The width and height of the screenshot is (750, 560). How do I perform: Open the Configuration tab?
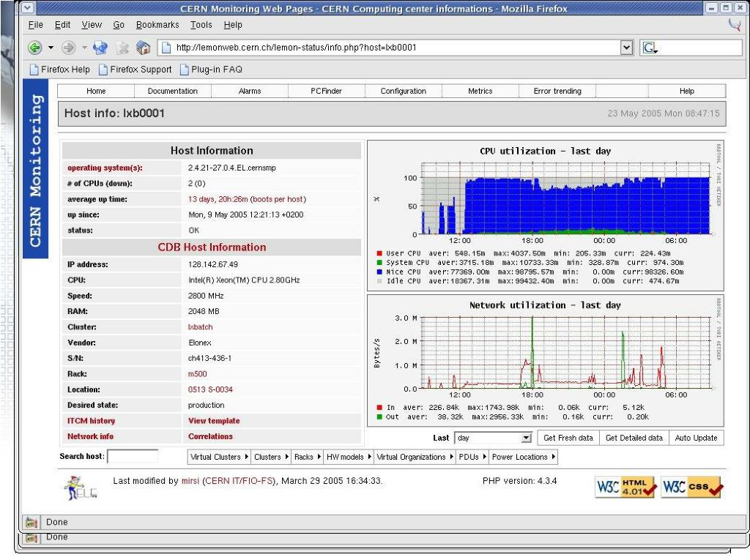404,91
